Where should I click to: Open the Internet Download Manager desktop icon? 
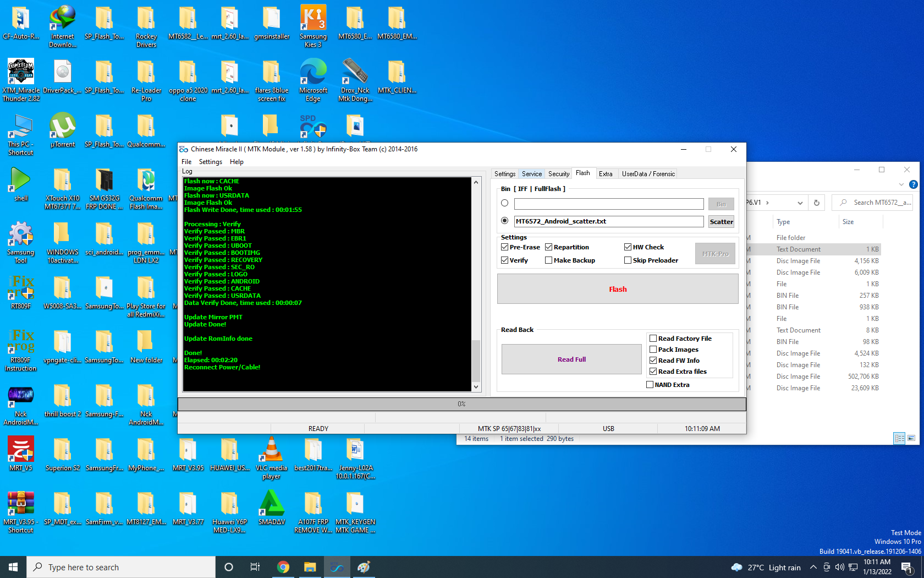click(x=63, y=26)
